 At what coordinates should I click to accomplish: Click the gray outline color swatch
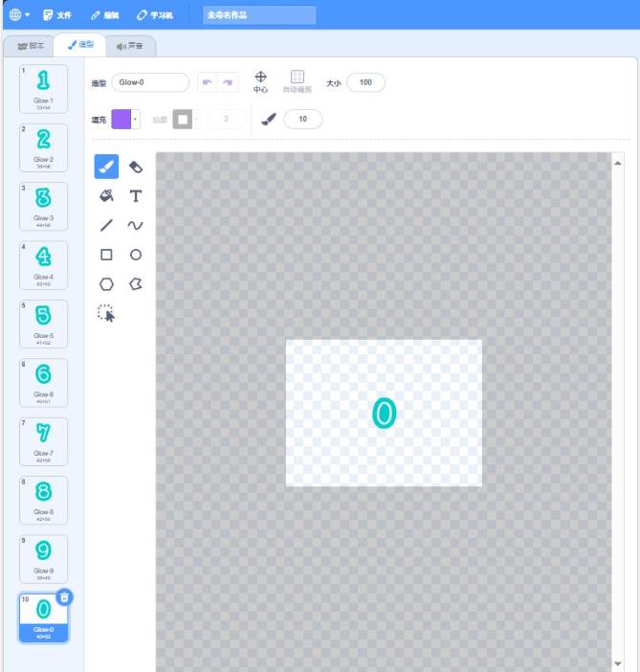(183, 119)
